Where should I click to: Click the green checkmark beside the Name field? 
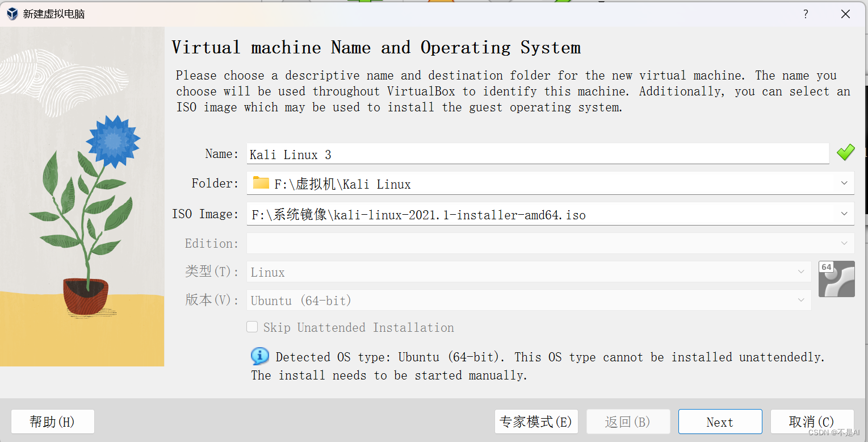pos(845,152)
